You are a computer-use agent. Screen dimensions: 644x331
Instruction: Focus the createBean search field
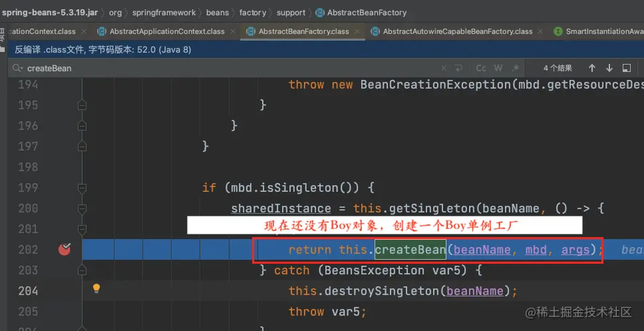coord(230,68)
